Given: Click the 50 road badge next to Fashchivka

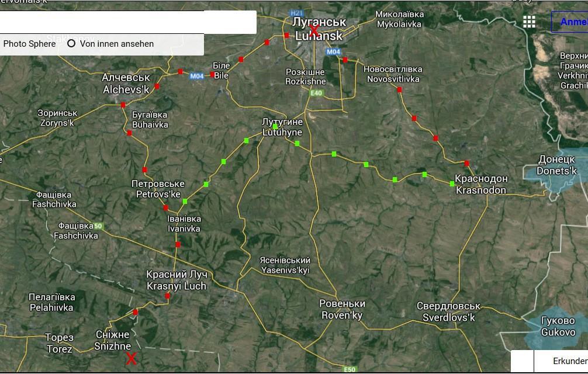Looking at the screenshot, I should [x=98, y=226].
